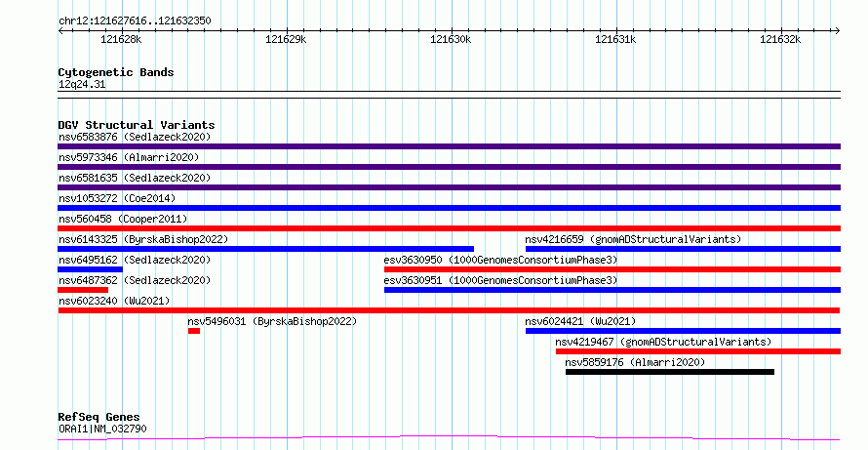
Task: Select the 12q24.31 band label
Action: [82, 85]
